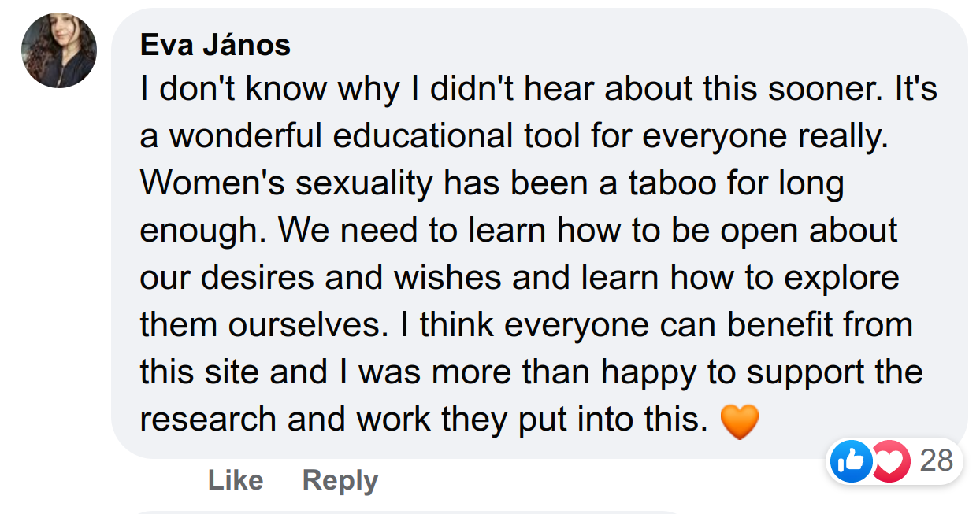980x514 pixels.
Task: Click the blue thumbs-up reaction icon
Action: 852,460
